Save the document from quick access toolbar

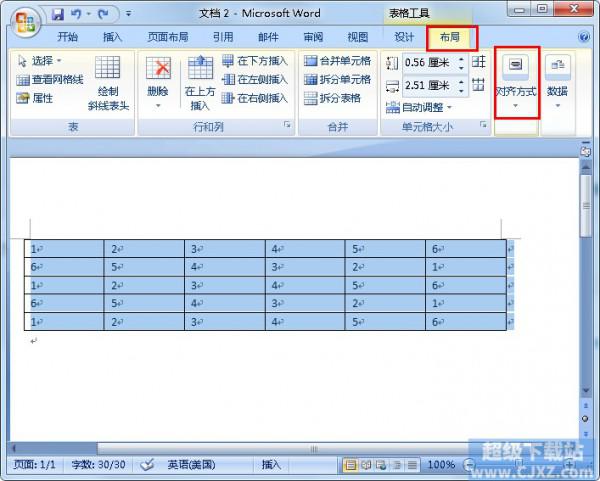58,15
